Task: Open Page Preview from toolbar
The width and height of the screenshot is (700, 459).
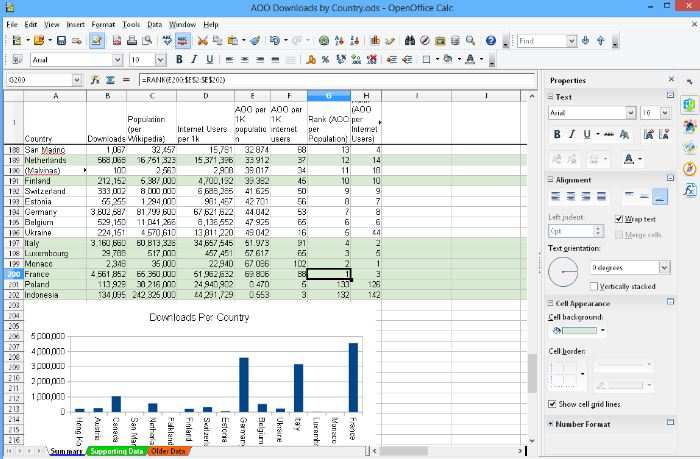Action: pyautogui.click(x=147, y=41)
